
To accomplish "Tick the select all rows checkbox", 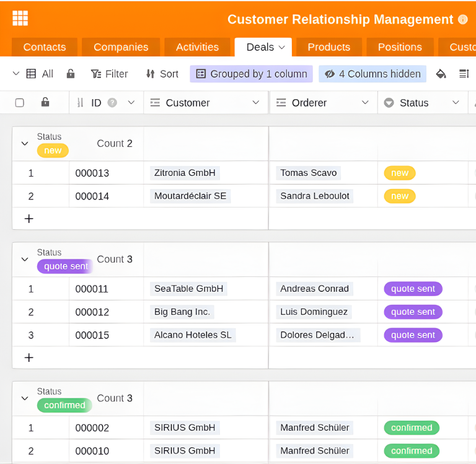I will (20, 103).
